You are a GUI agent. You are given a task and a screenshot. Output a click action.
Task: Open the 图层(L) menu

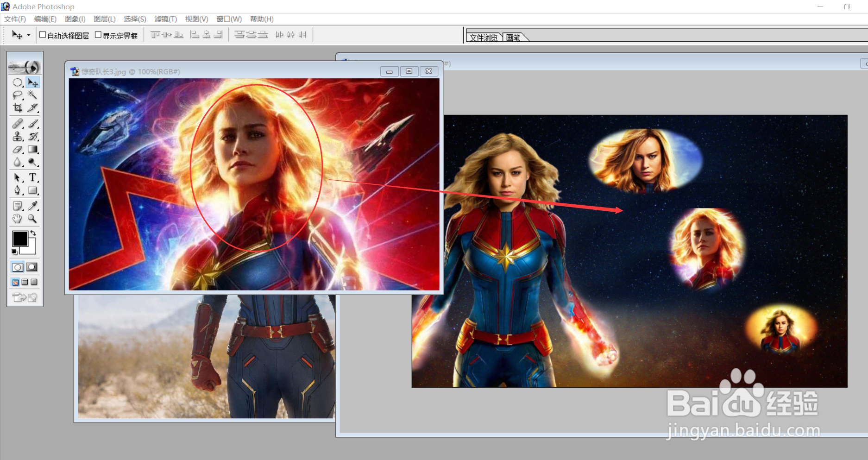point(105,19)
